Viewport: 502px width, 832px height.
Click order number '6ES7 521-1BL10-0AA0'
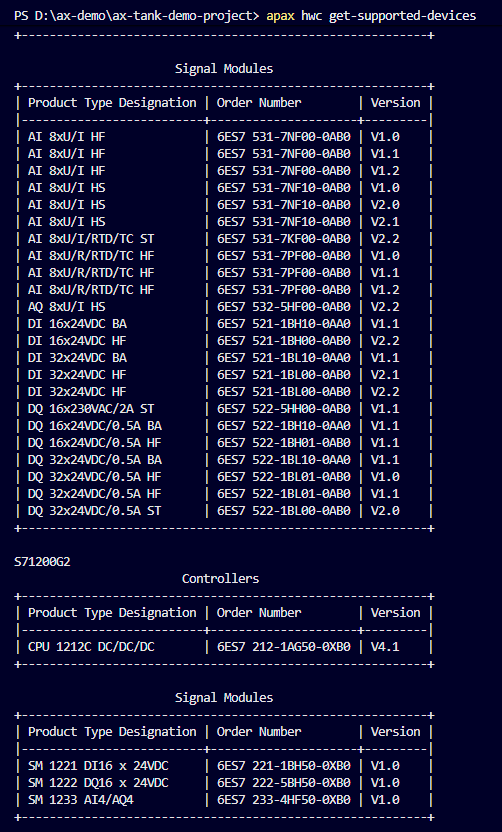click(283, 358)
